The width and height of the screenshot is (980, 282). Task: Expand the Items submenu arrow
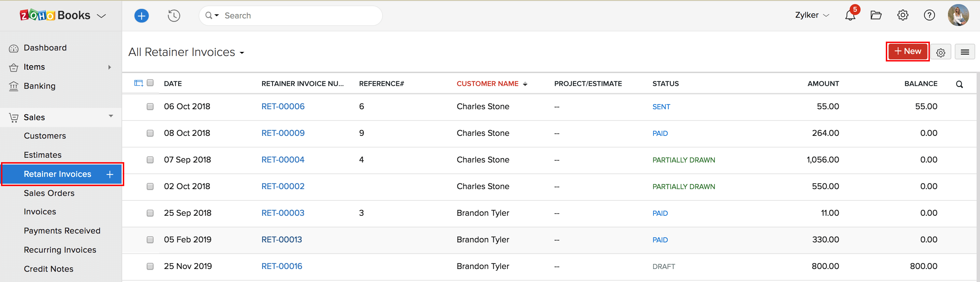click(110, 67)
